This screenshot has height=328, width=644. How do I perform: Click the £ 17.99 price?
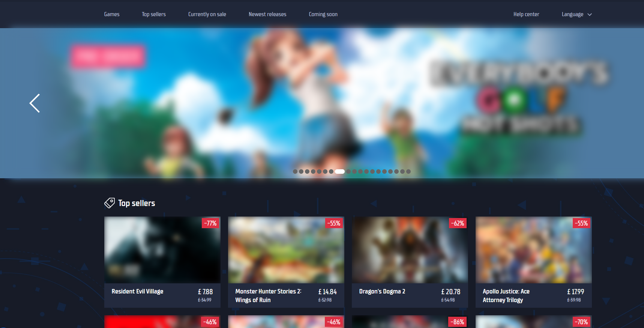576,292
